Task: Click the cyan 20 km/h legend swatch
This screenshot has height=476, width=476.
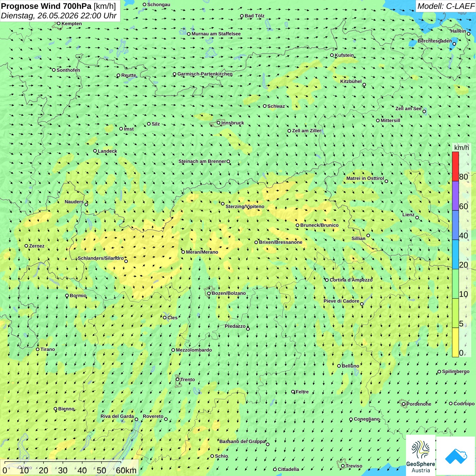Action: click(x=455, y=255)
